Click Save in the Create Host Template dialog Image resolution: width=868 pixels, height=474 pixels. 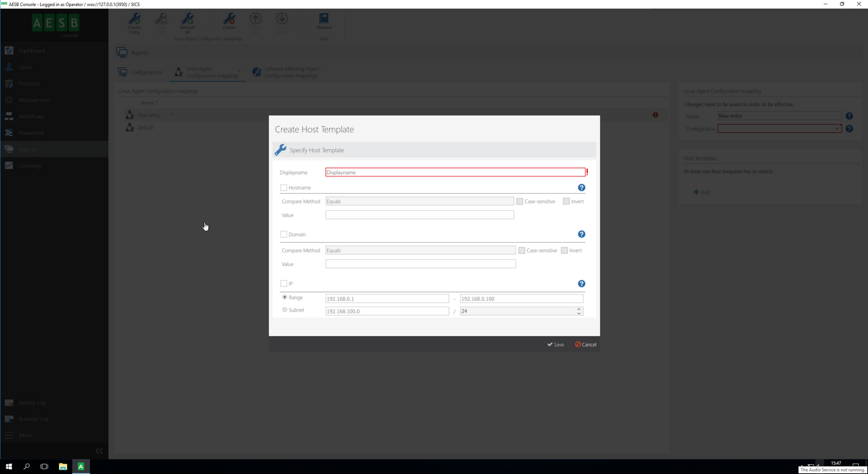click(556, 345)
